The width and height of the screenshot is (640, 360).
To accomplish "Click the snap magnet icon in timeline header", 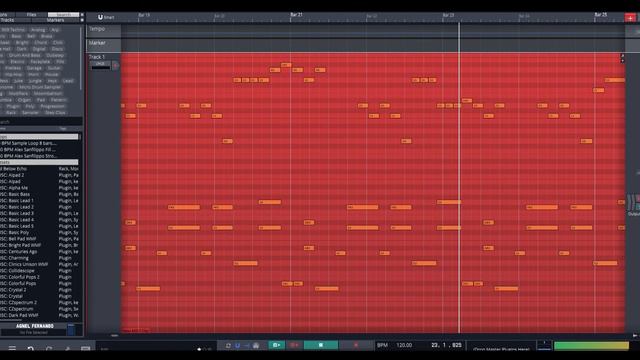I will coord(100,17).
